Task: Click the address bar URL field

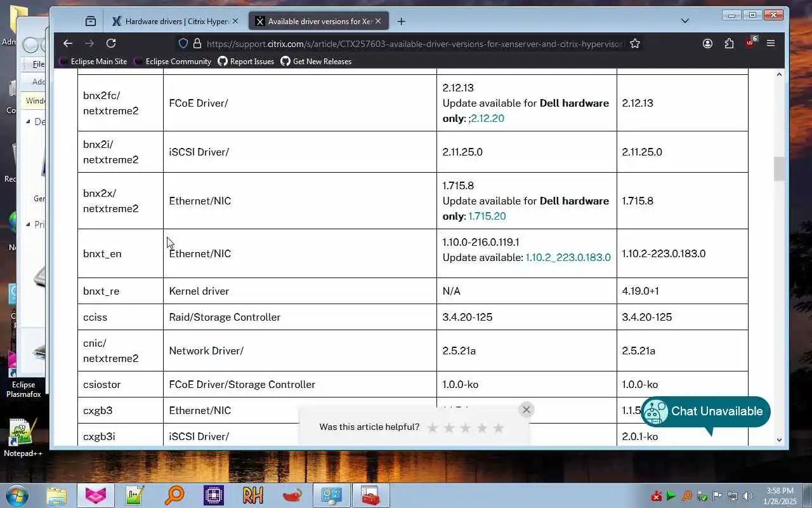Action: click(415, 43)
